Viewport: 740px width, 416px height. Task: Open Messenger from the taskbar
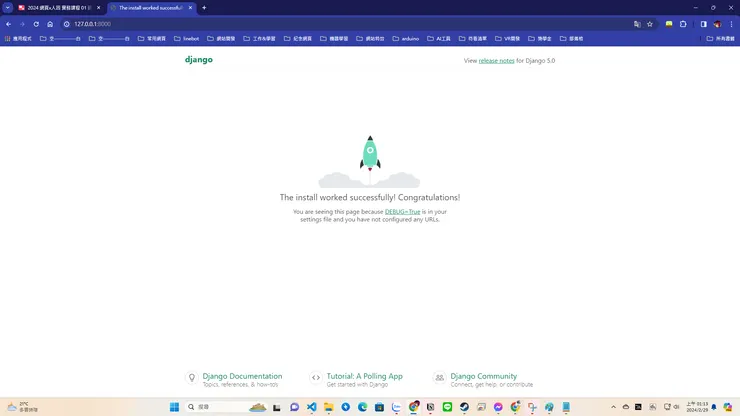click(498, 407)
